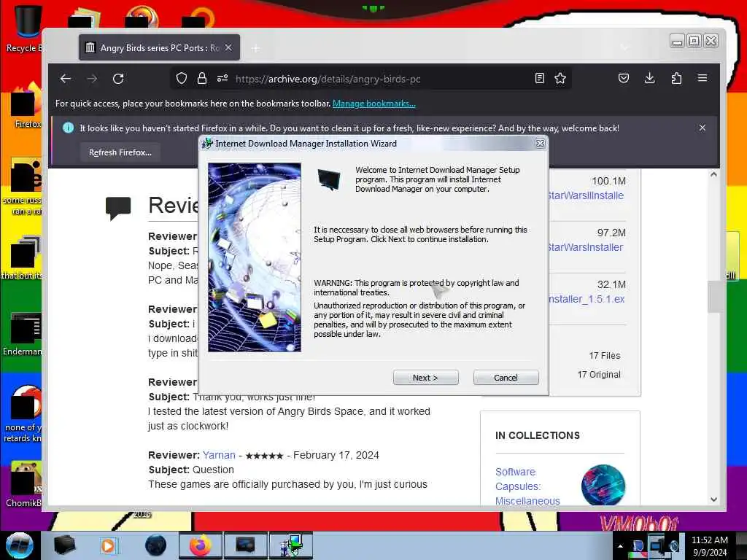Click the page scrollbar down arrow

(x=713, y=499)
